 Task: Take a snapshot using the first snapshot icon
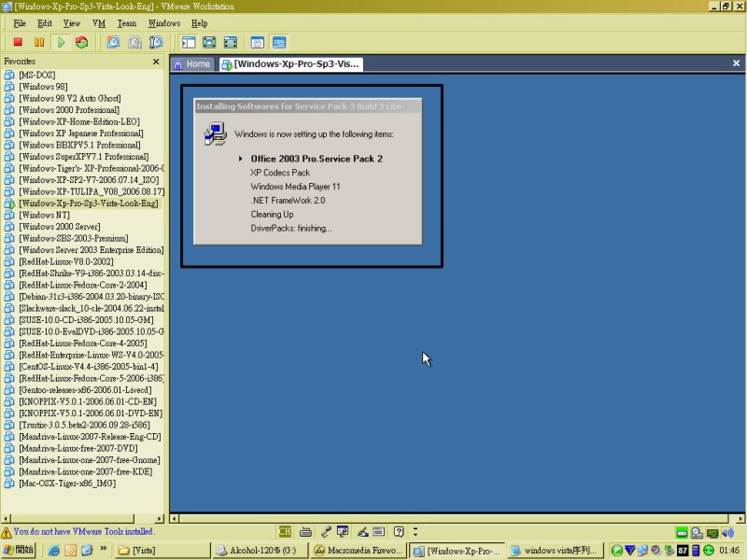click(113, 42)
